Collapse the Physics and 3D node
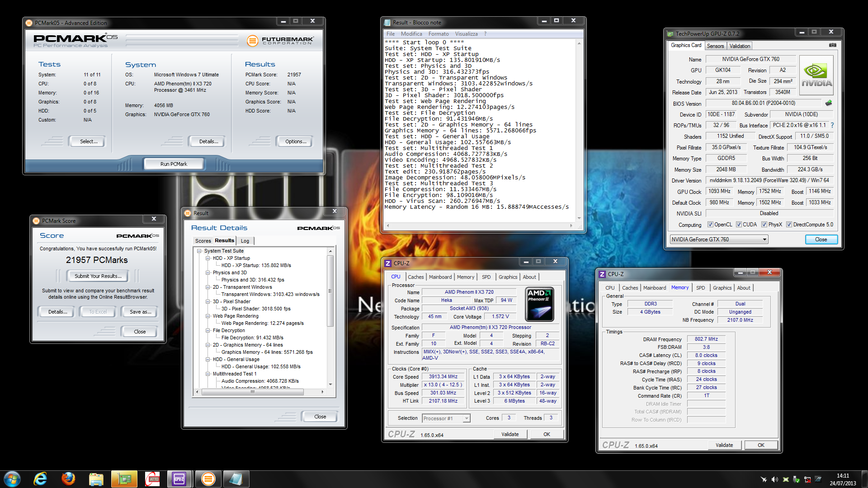The width and height of the screenshot is (868, 488). coord(208,273)
